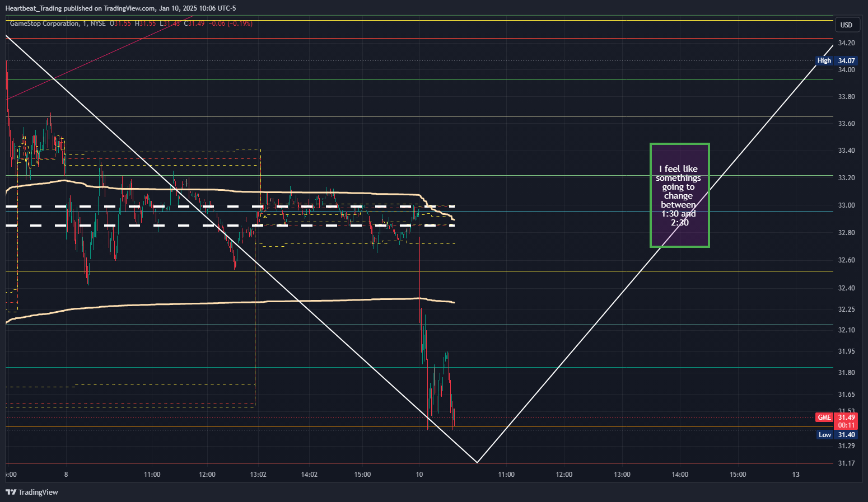Click the 32.80 price axis label
The width and height of the screenshot is (868, 502).
[x=846, y=233]
